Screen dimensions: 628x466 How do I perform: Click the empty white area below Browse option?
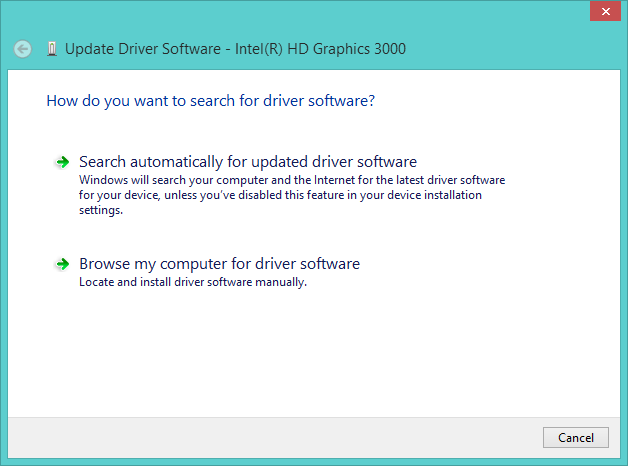click(x=314, y=352)
